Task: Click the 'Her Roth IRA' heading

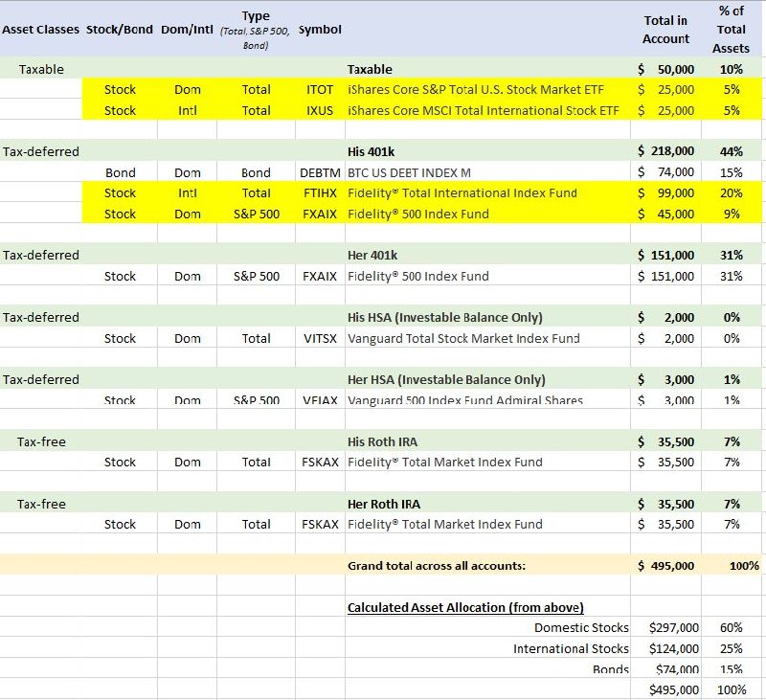Action: [384, 504]
